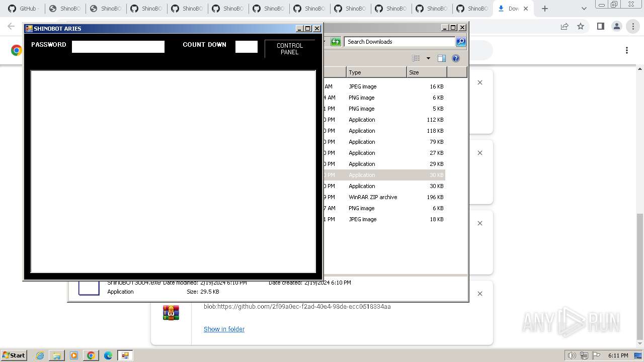This screenshot has height=362, width=644.
Task: Go back with the Chrome back arrow
Action: (x=11, y=26)
